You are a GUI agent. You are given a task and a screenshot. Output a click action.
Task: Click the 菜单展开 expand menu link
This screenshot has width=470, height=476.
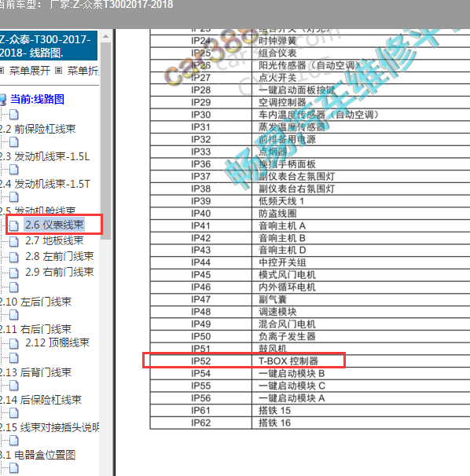(30, 71)
